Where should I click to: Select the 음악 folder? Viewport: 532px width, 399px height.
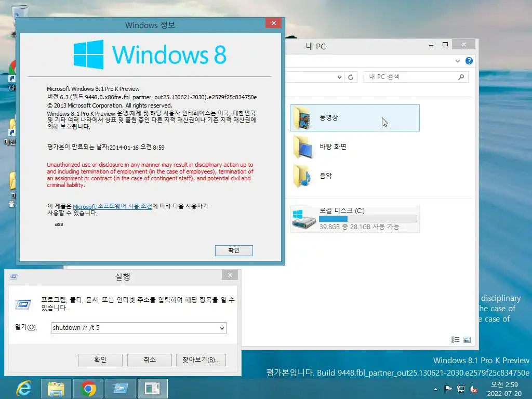[x=354, y=176]
